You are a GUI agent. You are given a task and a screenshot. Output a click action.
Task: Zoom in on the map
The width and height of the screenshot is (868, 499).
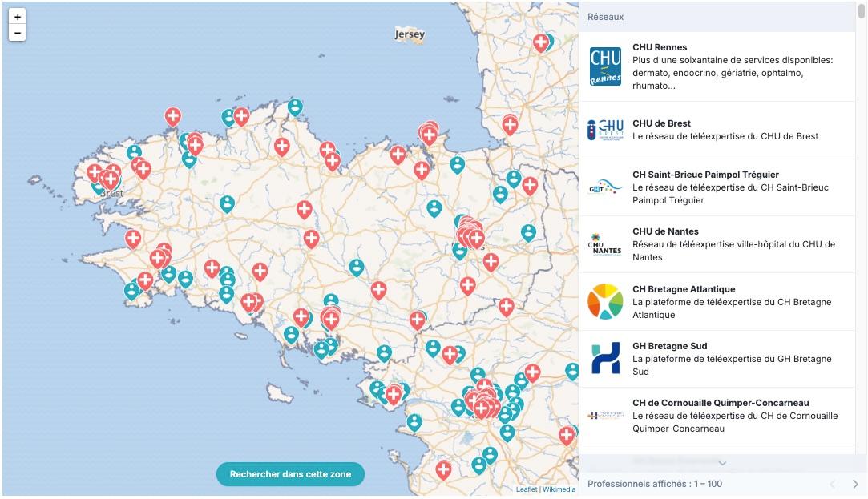point(17,17)
